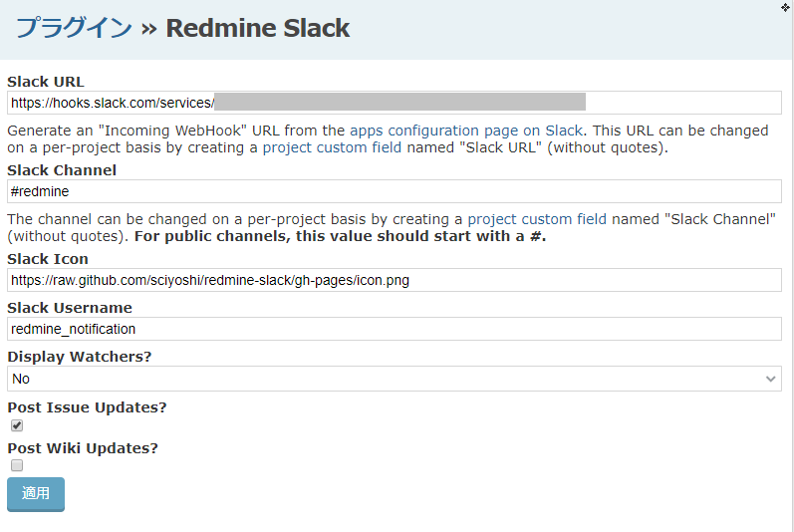Open the プラグイン breadcrumb link

tap(74, 27)
